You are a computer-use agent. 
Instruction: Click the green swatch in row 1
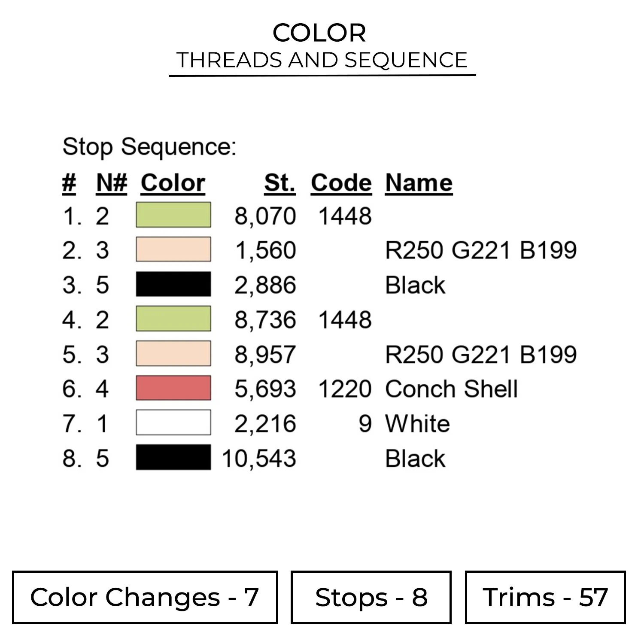[x=173, y=215]
